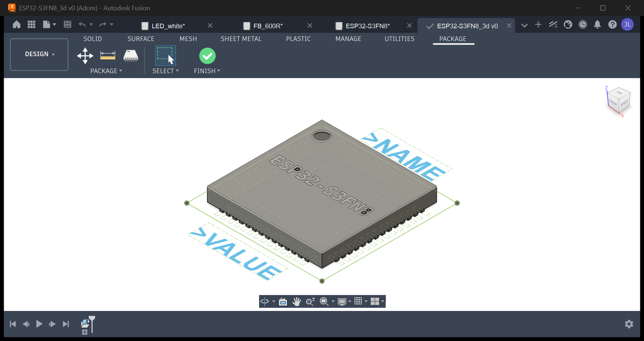Open the MESH ribbon tab

point(188,39)
